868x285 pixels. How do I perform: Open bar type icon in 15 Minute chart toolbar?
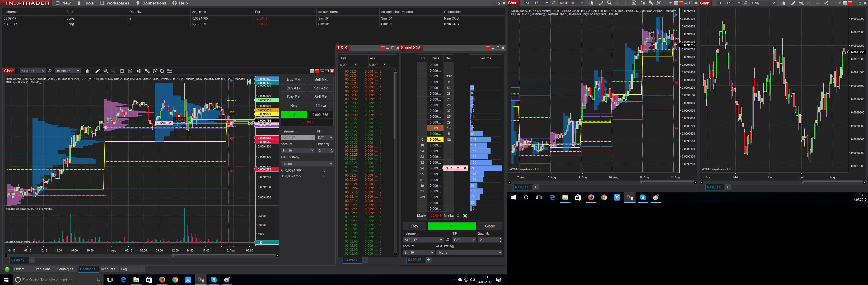pos(88,71)
